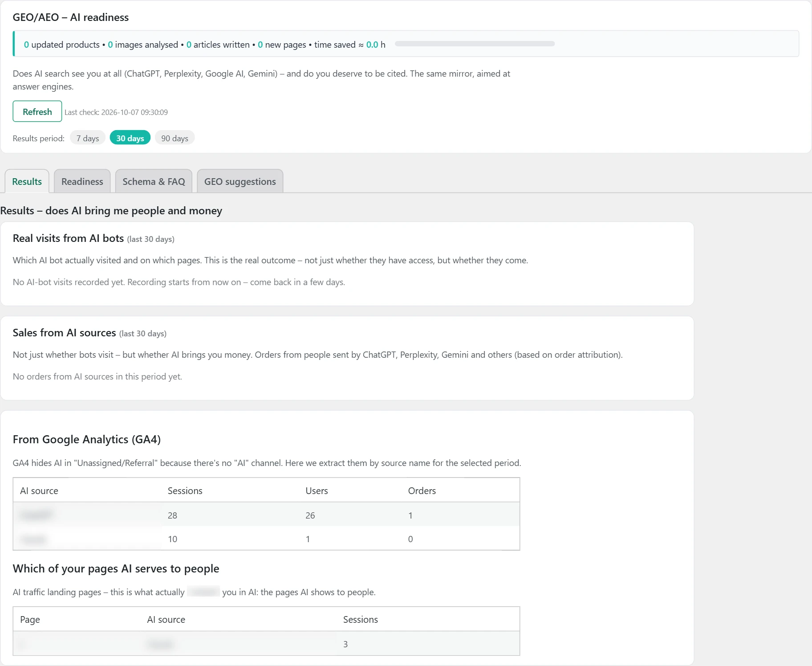
Task: Click the Sessions header in the GA4 table
Action: [x=185, y=490]
